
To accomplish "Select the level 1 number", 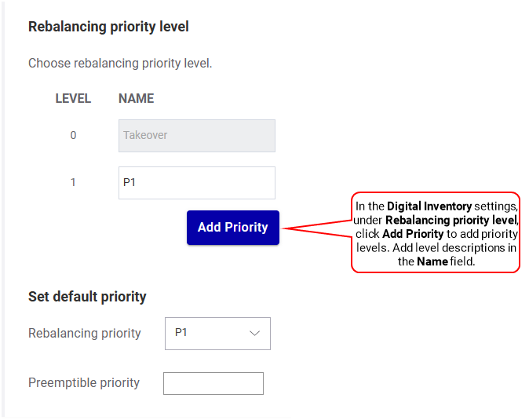I will (73, 182).
